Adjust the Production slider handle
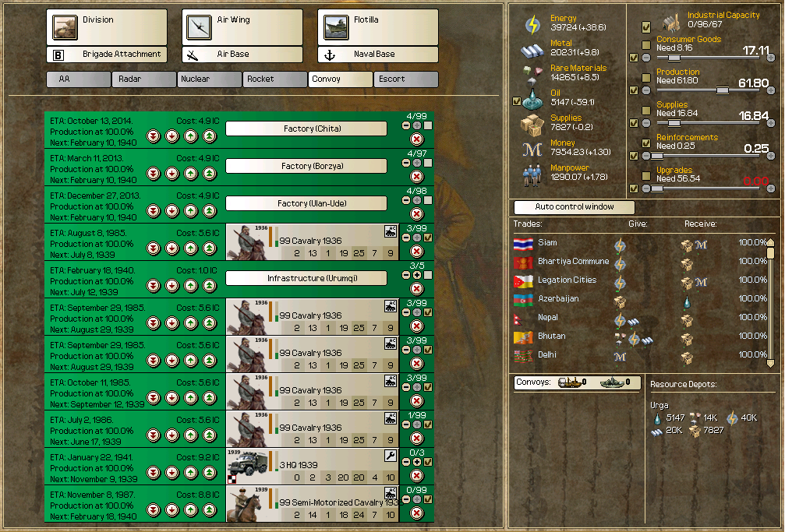The width and height of the screenshot is (785, 532). tap(722, 90)
